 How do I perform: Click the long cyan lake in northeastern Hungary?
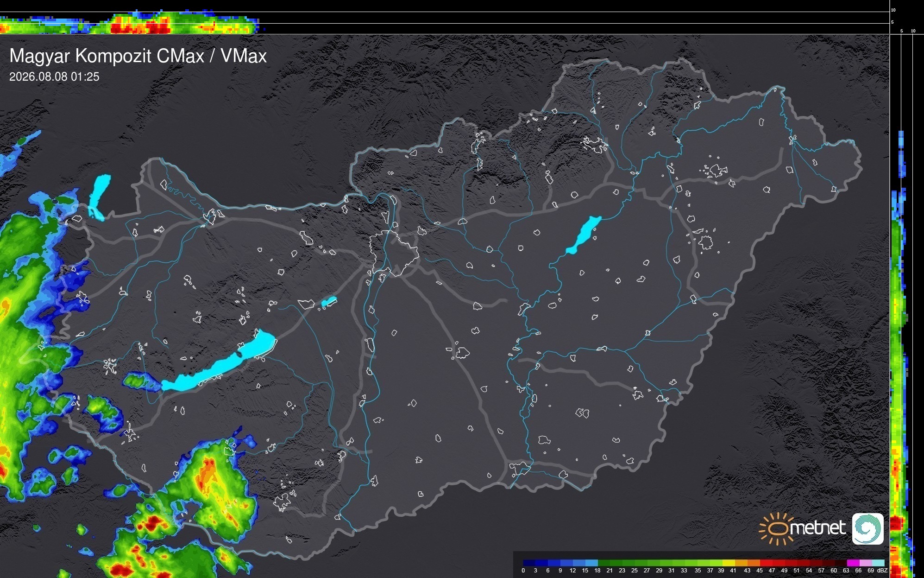tap(583, 235)
